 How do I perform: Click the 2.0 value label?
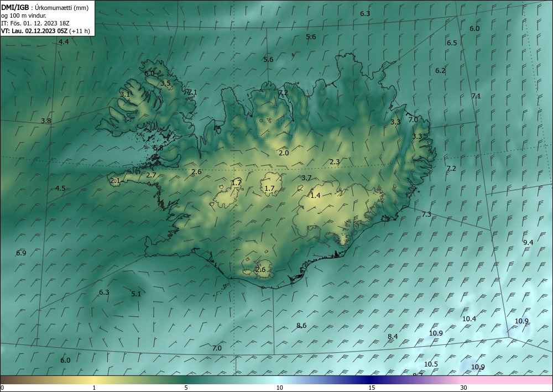coord(284,153)
